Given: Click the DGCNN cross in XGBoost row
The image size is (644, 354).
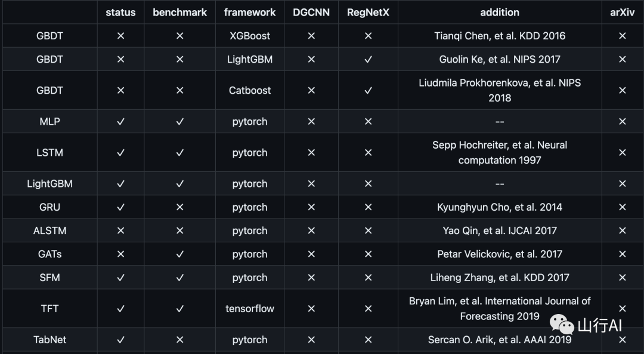Looking at the screenshot, I should [311, 36].
